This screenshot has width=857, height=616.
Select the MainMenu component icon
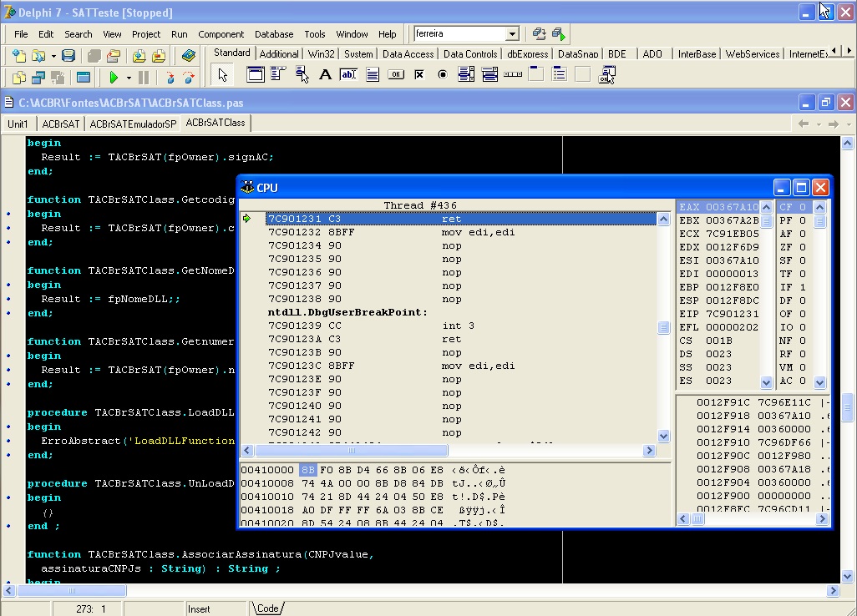coord(278,74)
